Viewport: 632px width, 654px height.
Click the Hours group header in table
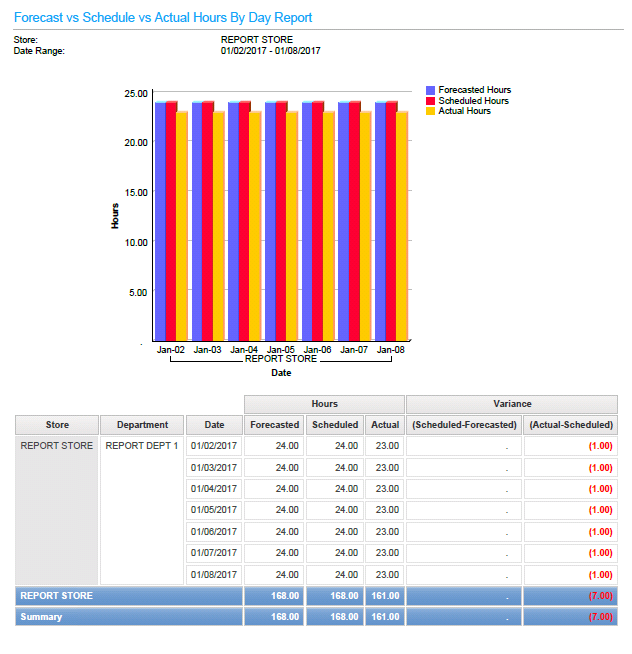pyautogui.click(x=324, y=404)
